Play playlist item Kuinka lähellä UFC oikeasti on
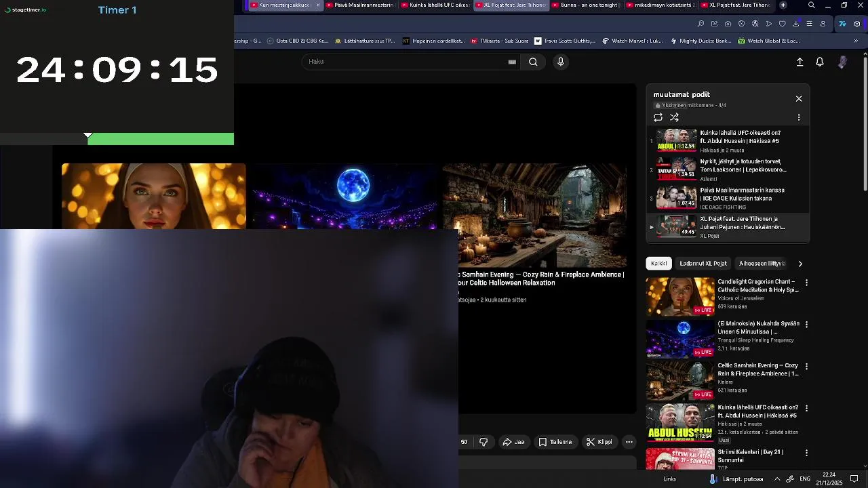Screen dimensions: 868x488 [x=728, y=141]
